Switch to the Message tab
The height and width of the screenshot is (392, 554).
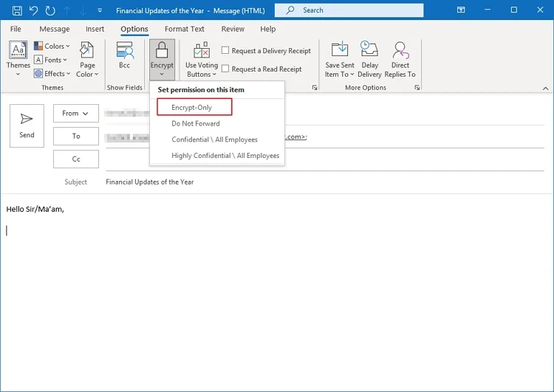click(55, 29)
